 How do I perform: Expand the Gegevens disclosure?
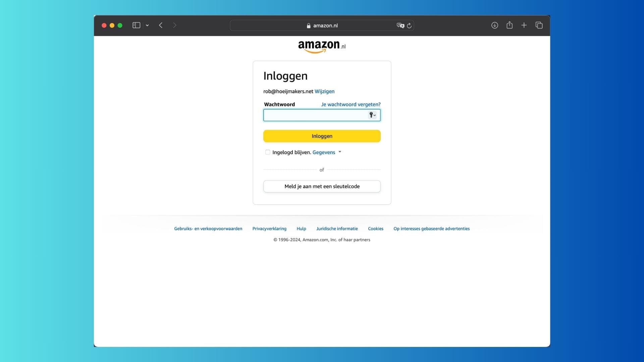click(339, 152)
